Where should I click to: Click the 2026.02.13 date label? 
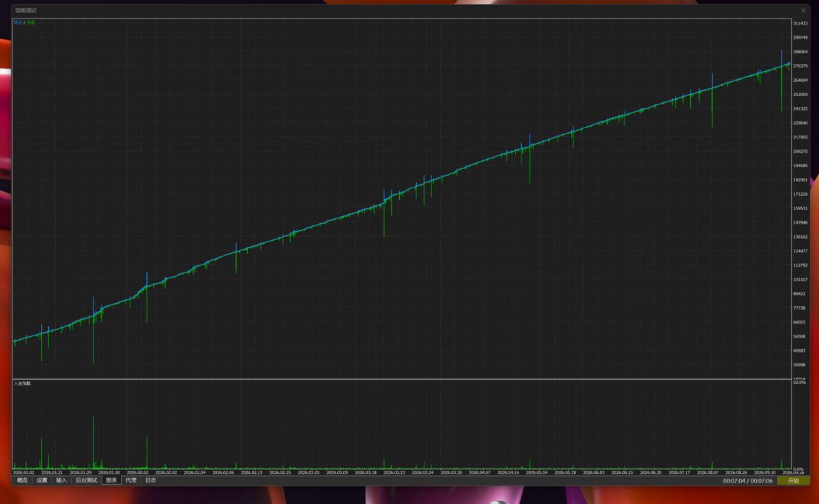pyautogui.click(x=252, y=472)
